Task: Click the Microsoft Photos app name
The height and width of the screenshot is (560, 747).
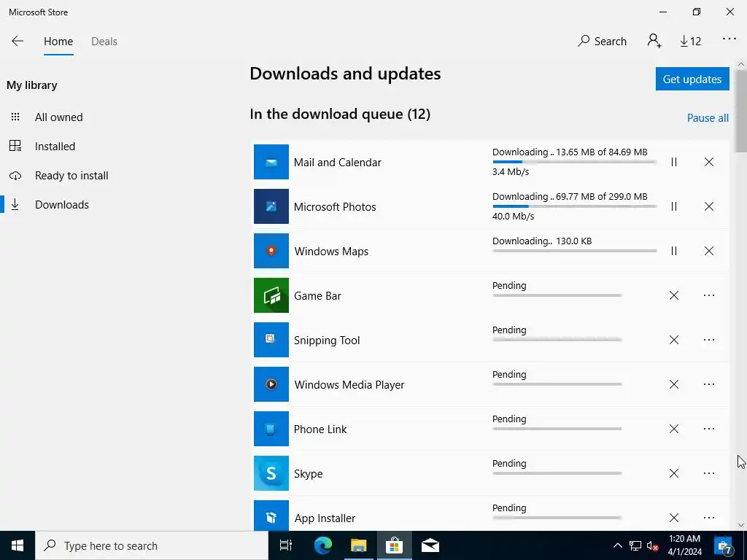Action: (335, 206)
